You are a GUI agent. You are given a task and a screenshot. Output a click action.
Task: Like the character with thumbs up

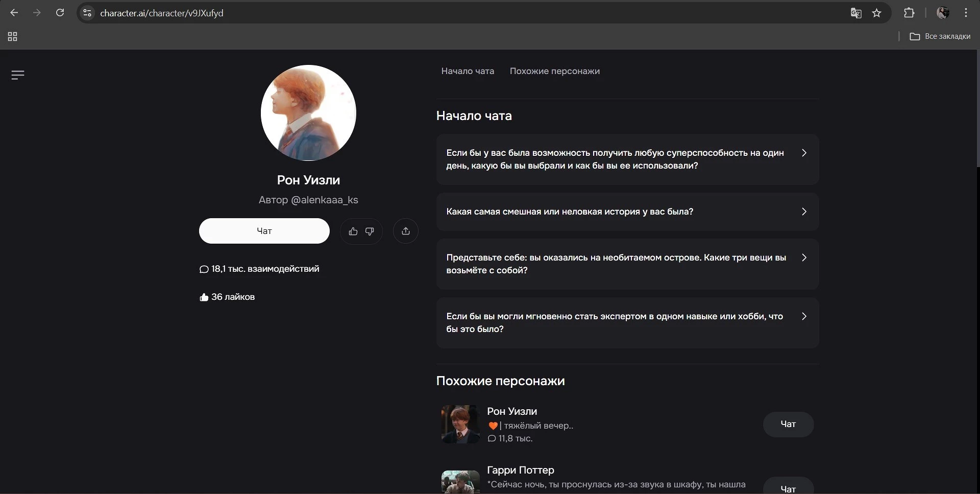click(353, 231)
